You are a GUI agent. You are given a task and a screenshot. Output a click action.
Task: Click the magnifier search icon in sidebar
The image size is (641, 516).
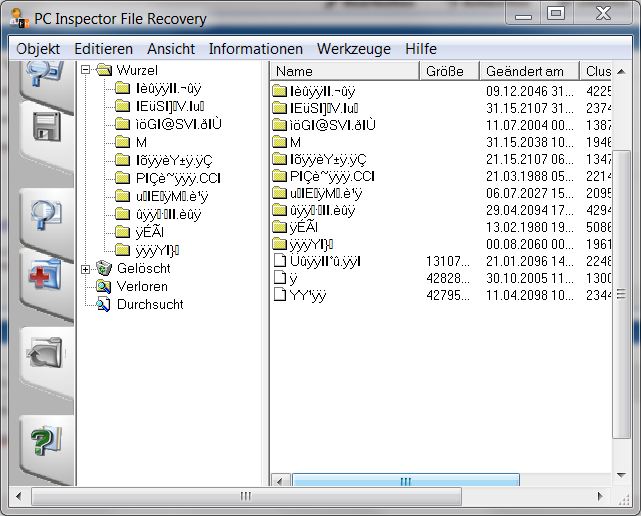point(46,214)
